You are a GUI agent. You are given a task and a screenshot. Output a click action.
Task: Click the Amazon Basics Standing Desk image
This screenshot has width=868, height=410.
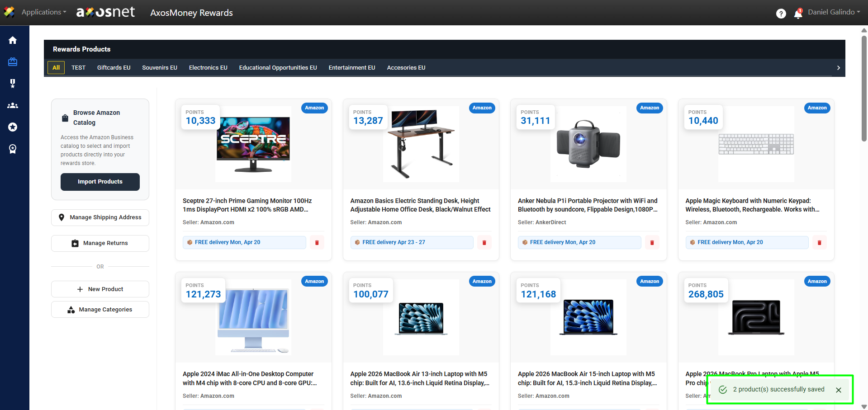pyautogui.click(x=421, y=144)
